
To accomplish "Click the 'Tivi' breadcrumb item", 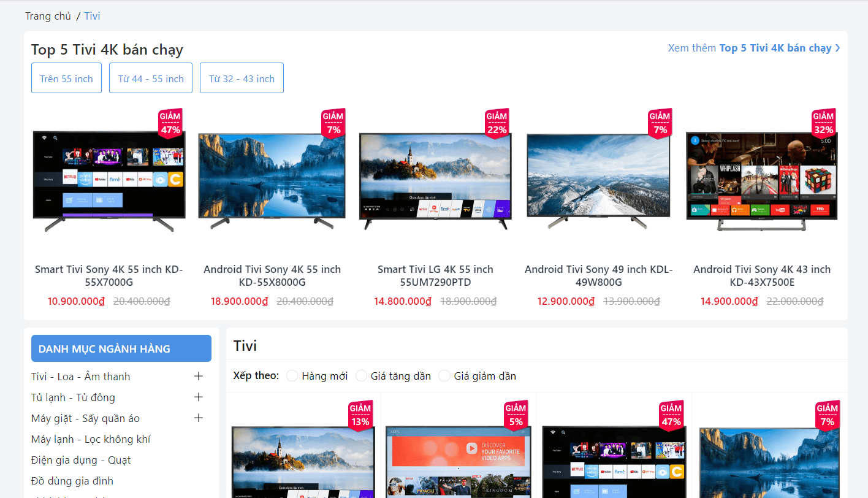I will click(x=93, y=16).
